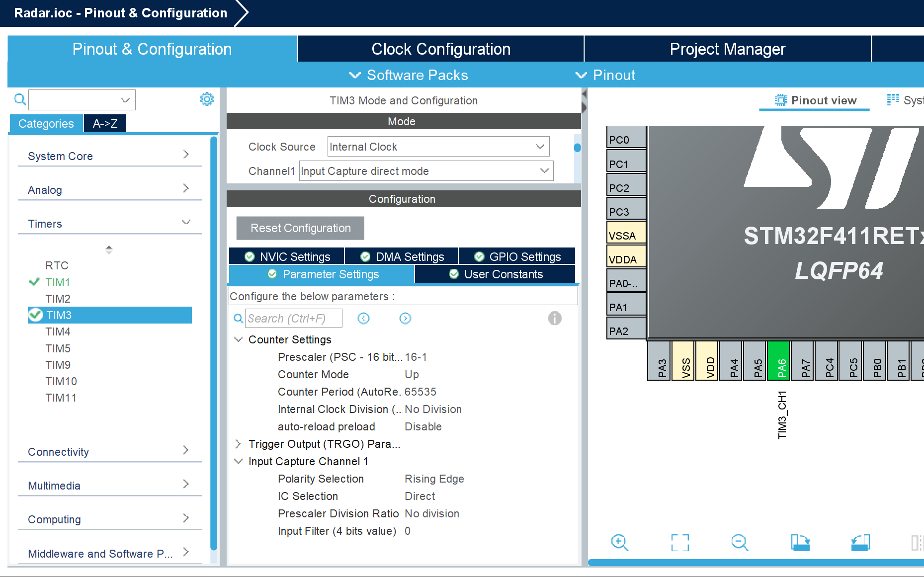The height and width of the screenshot is (577, 924).
Task: Open the Clock Source dropdown
Action: [x=540, y=147]
